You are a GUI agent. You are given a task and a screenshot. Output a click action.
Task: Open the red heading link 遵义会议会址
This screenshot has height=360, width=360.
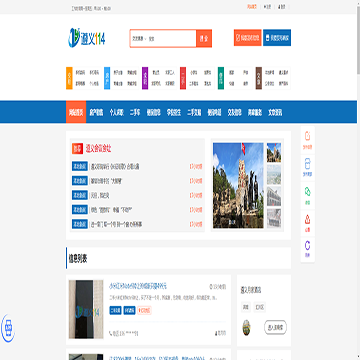click(99, 149)
